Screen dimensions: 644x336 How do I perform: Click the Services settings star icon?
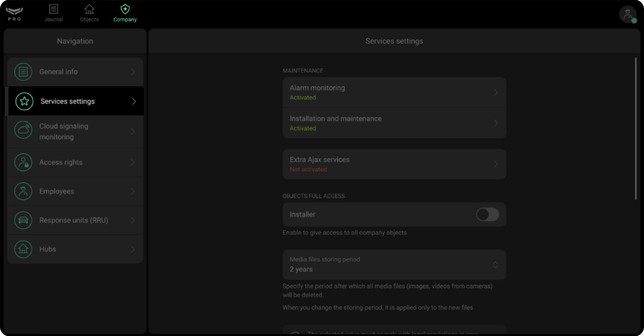click(24, 102)
